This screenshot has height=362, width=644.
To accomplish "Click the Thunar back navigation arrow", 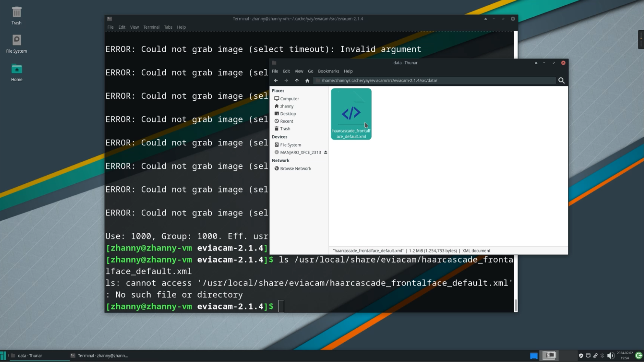I will click(276, 80).
